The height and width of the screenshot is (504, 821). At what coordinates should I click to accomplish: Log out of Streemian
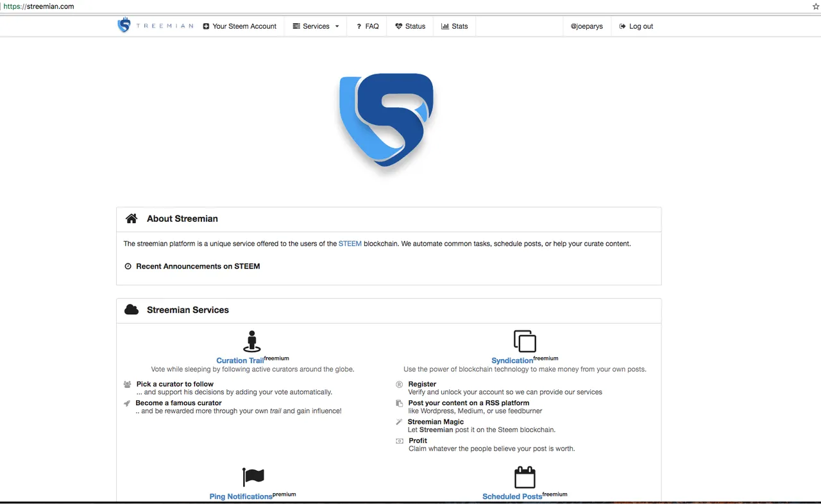coord(636,26)
